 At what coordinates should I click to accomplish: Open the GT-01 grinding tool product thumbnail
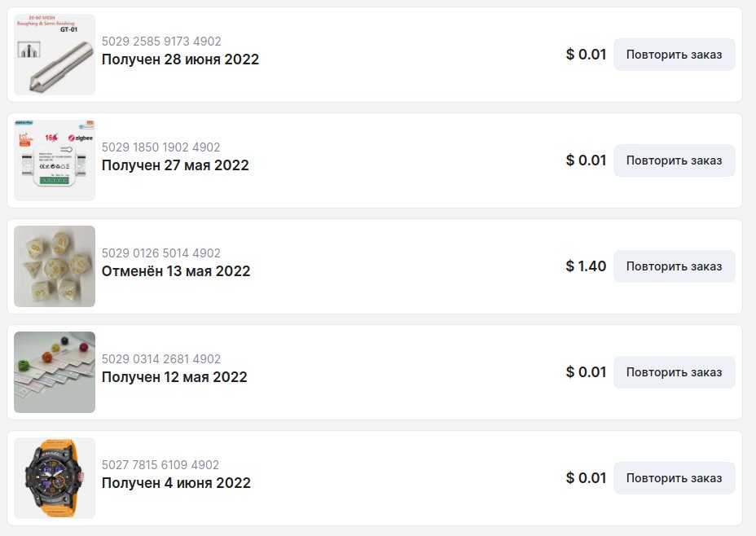pyautogui.click(x=55, y=55)
